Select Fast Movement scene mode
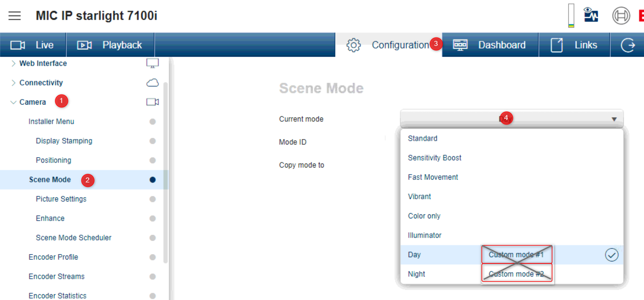 512,177
